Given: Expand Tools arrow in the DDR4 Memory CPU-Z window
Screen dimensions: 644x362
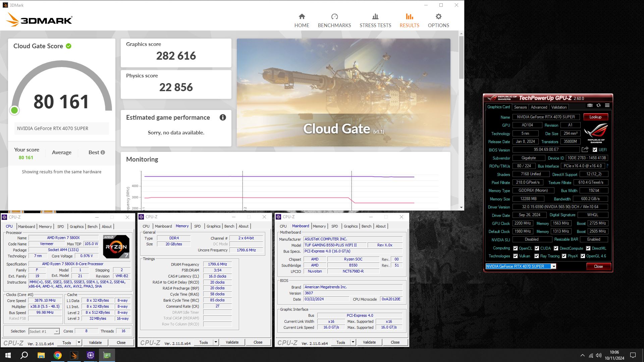Looking at the screenshot, I should [x=216, y=342].
